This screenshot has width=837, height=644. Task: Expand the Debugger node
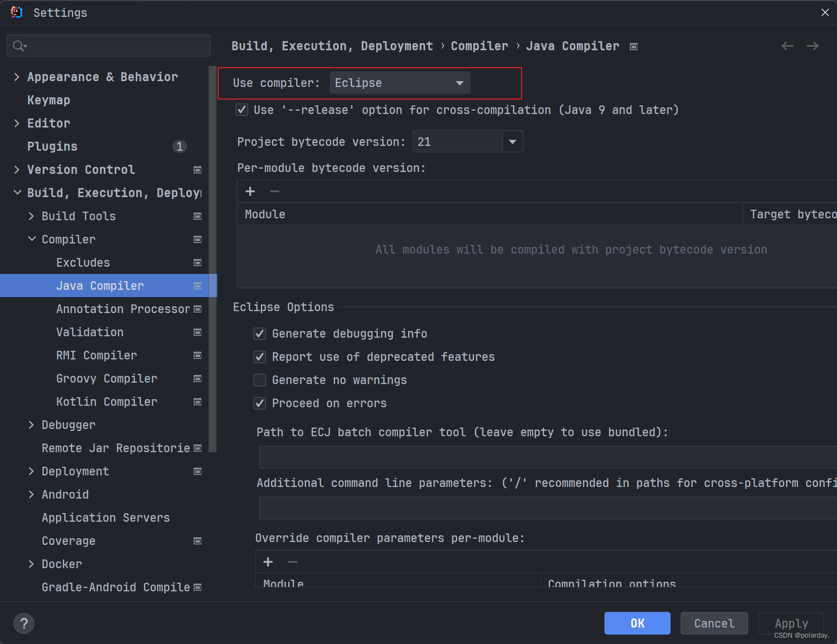pos(31,425)
